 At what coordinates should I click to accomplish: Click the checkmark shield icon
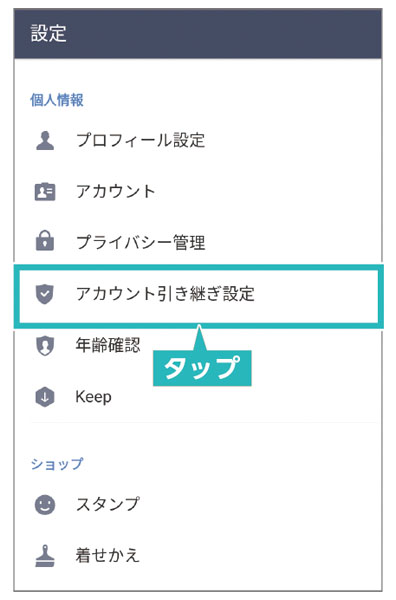tap(45, 294)
